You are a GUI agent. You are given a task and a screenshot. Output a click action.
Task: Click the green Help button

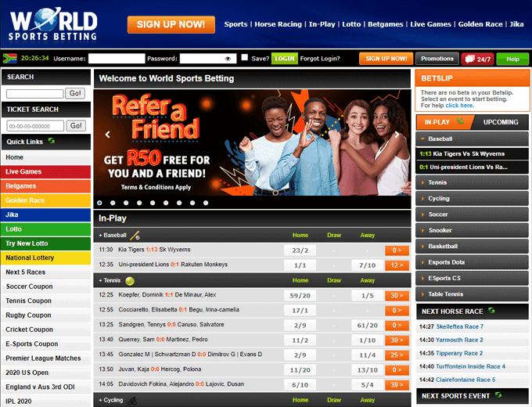pyautogui.click(x=512, y=59)
